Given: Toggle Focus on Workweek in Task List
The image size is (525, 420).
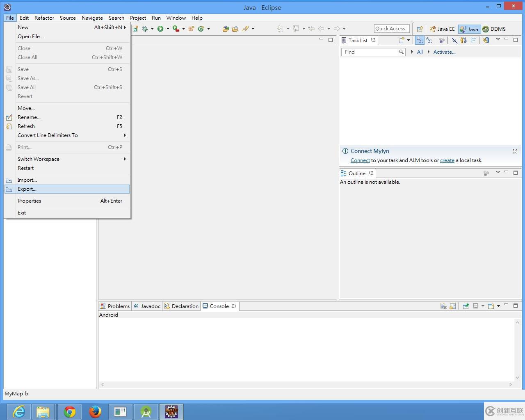Looking at the screenshot, I should [442, 40].
